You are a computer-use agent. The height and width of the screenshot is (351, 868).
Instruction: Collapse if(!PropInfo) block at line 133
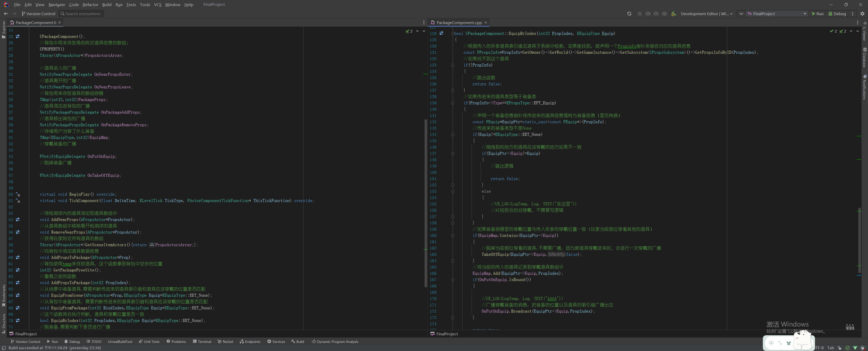453,65
